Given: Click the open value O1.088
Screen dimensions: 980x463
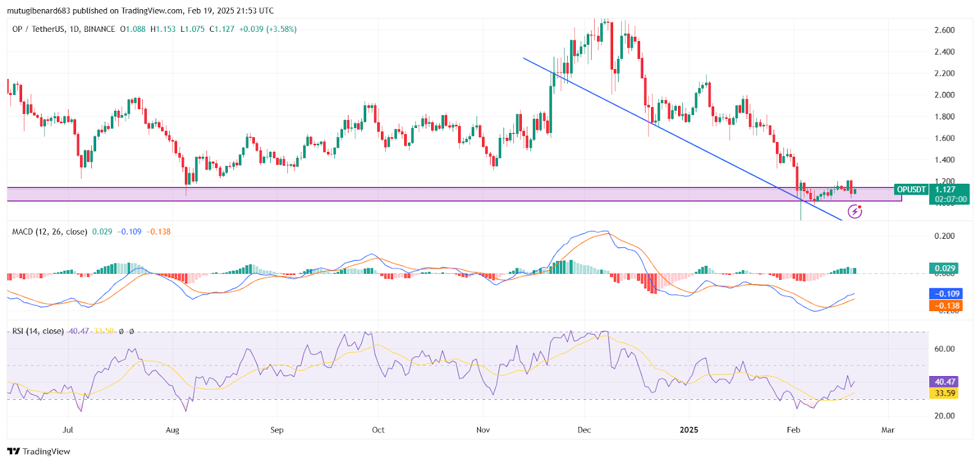Looking at the screenshot, I should [x=133, y=29].
